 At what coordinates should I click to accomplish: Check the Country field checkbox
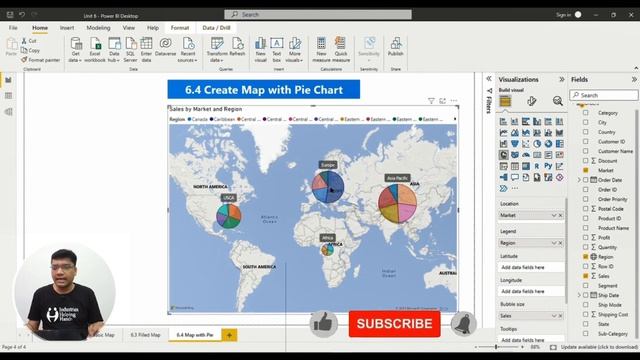586,132
